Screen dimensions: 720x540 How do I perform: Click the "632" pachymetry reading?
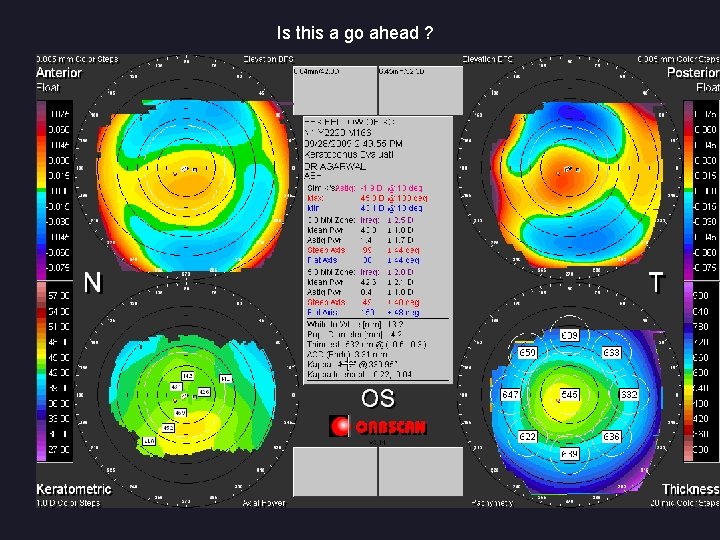[x=628, y=394]
